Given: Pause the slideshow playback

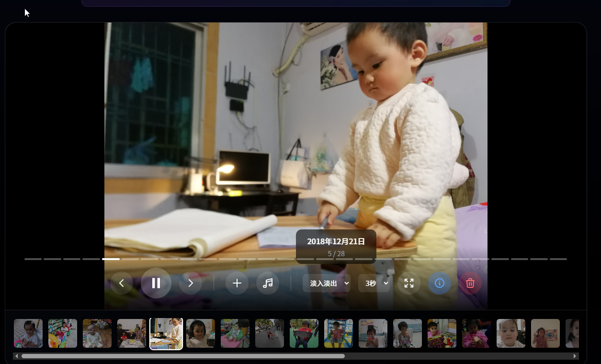Looking at the screenshot, I should (x=156, y=283).
